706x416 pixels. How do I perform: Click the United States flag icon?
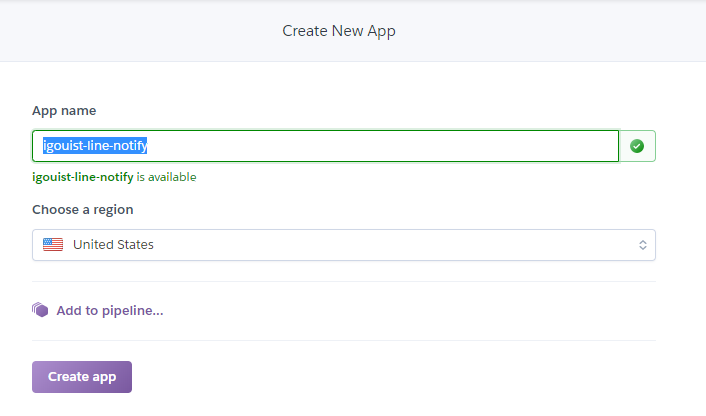coord(53,244)
